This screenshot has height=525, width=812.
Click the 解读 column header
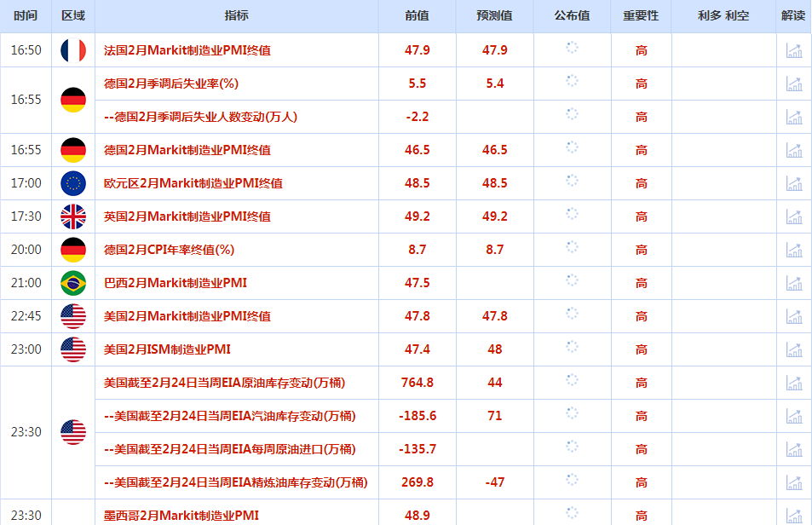[793, 15]
